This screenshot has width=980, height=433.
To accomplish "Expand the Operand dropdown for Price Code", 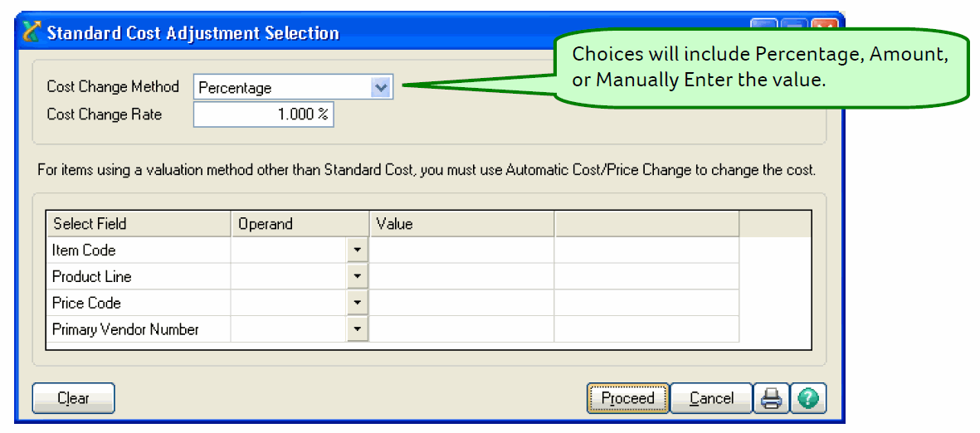I will [x=357, y=303].
